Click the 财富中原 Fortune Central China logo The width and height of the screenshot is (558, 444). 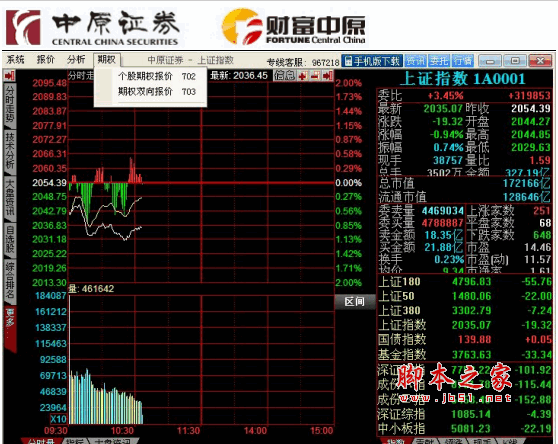(x=294, y=27)
